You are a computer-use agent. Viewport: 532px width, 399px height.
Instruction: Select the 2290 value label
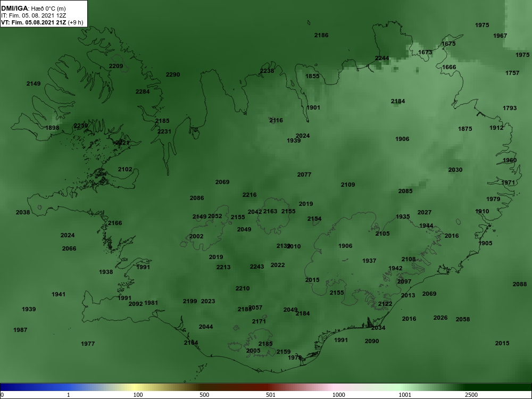click(173, 74)
